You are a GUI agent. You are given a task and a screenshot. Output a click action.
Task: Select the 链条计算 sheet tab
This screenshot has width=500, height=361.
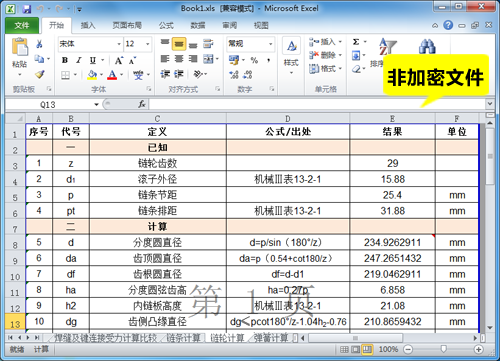click(183, 338)
